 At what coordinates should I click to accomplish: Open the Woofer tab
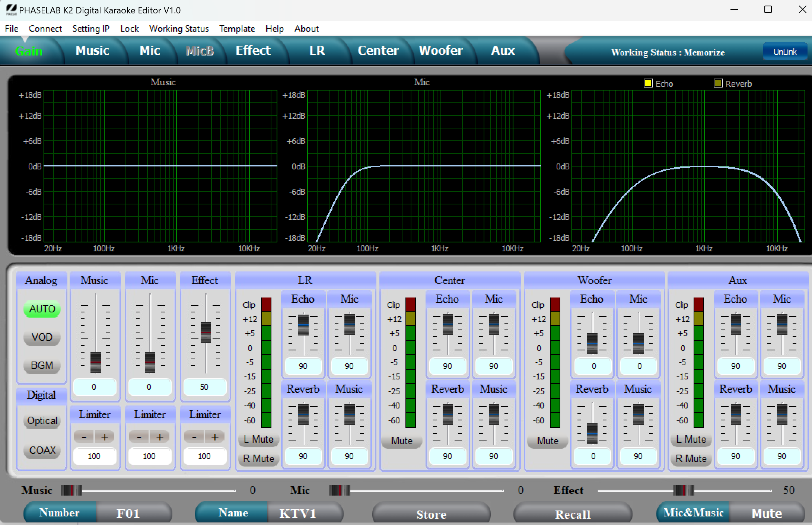point(441,51)
